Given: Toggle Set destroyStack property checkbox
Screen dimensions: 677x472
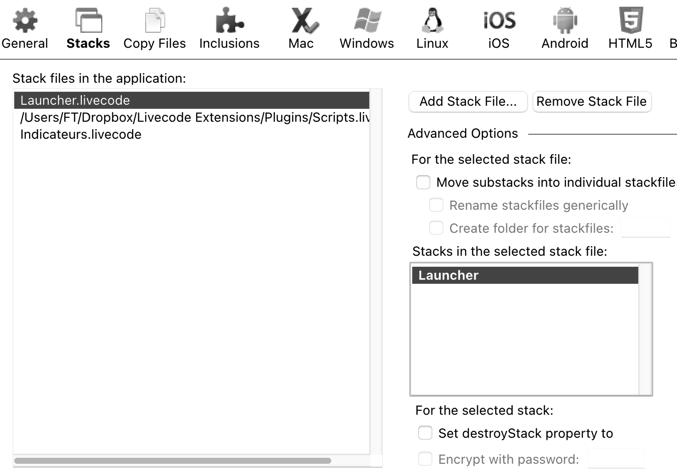Looking at the screenshot, I should point(425,433).
